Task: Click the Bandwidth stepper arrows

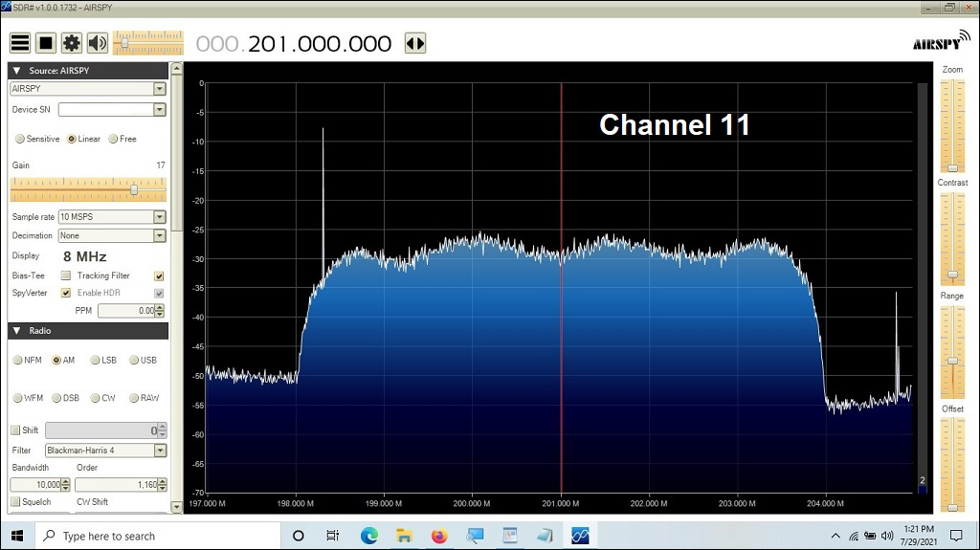Action: tap(66, 484)
